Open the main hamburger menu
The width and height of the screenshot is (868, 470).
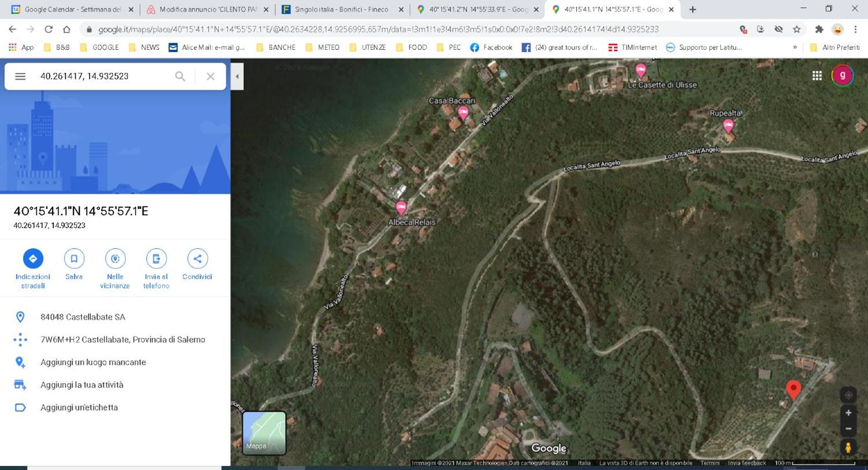click(20, 76)
